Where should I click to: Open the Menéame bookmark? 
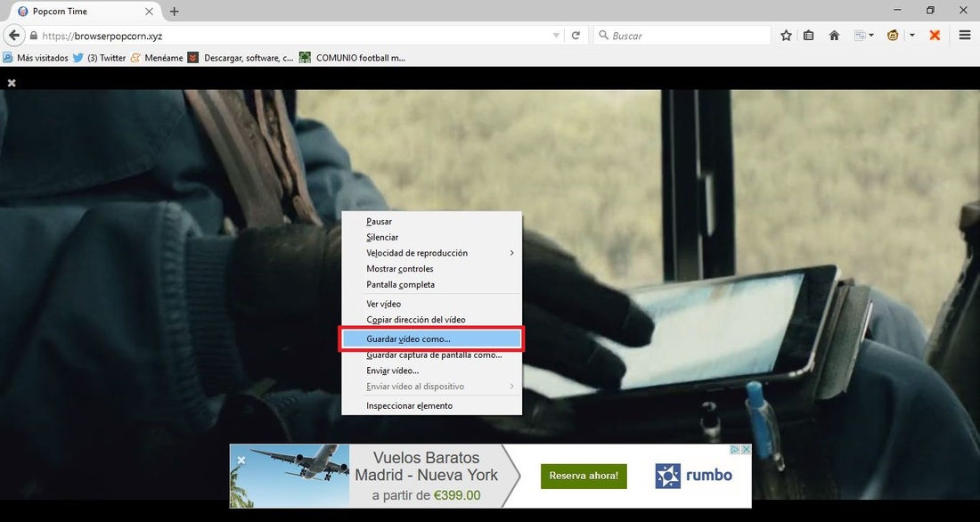pyautogui.click(x=157, y=58)
